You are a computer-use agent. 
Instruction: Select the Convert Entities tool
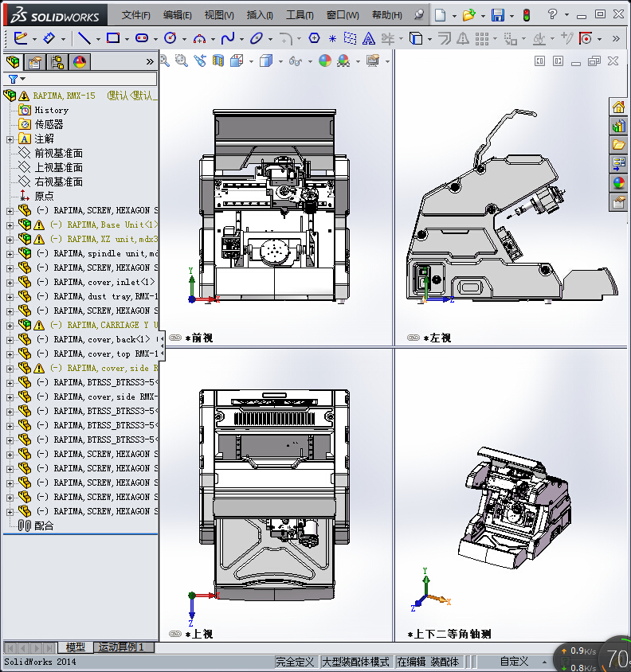coord(416,39)
